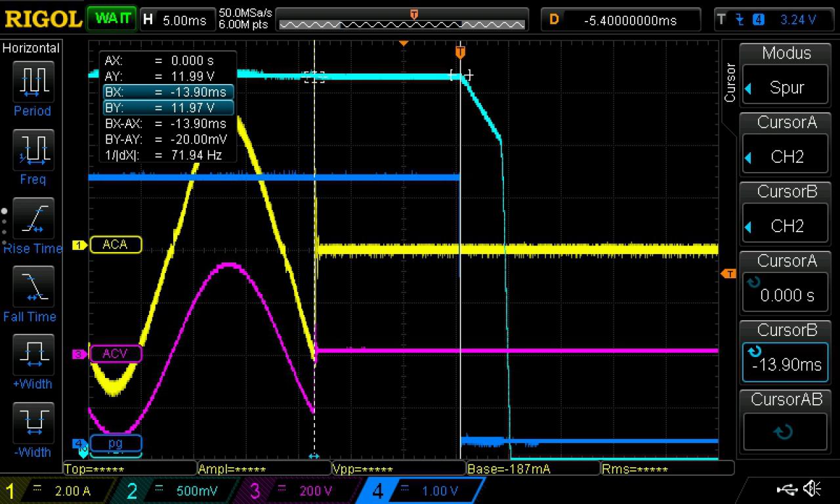840x504 pixels.
Task: Click the Vpp measurement field
Action: tap(398, 469)
